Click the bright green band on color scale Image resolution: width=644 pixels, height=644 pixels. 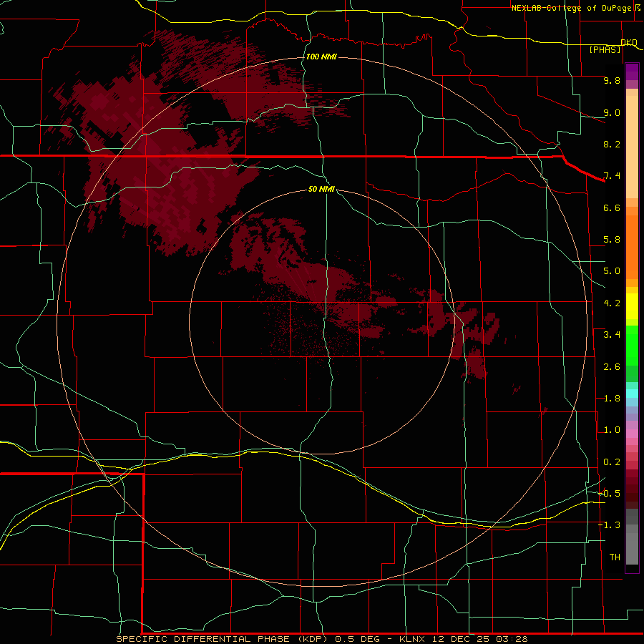coord(632,345)
